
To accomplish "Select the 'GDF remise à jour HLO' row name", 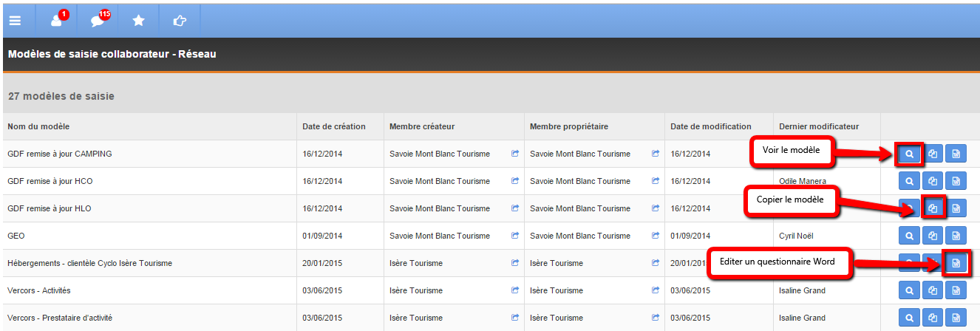I will click(50, 208).
